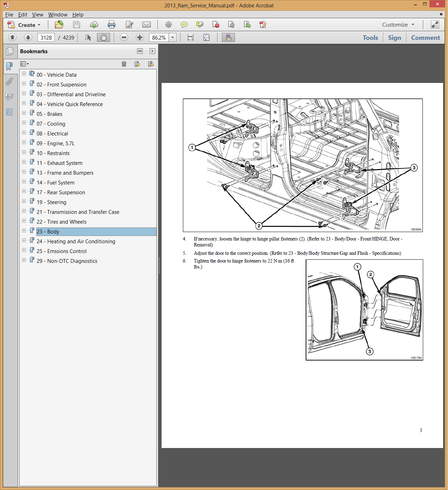This screenshot has height=490, width=448.
Task: Go to previous page arrow
Action: click(x=12, y=37)
